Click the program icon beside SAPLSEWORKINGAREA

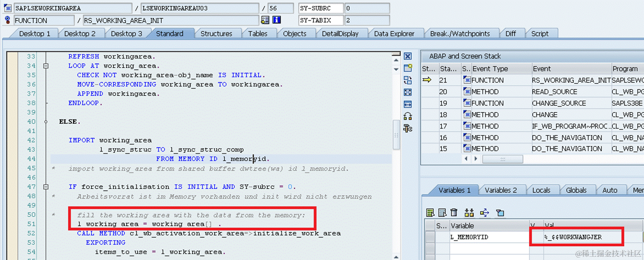click(7, 8)
